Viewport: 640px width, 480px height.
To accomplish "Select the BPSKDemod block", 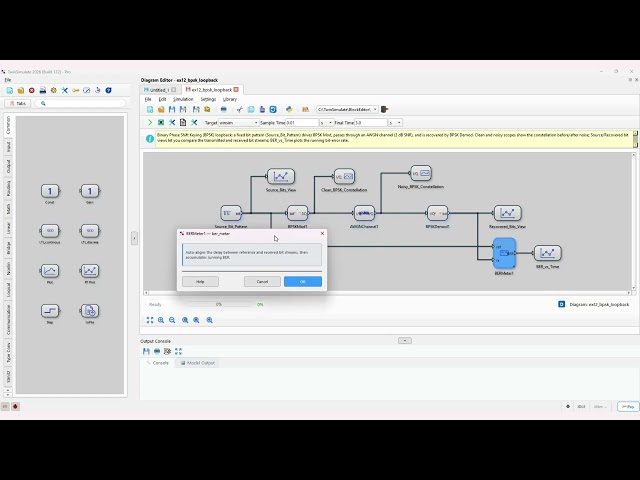I will [437, 213].
